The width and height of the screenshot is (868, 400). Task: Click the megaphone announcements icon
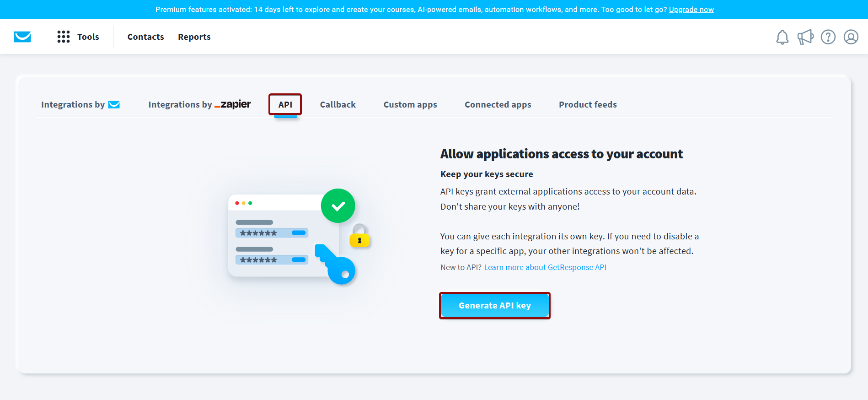tap(805, 37)
